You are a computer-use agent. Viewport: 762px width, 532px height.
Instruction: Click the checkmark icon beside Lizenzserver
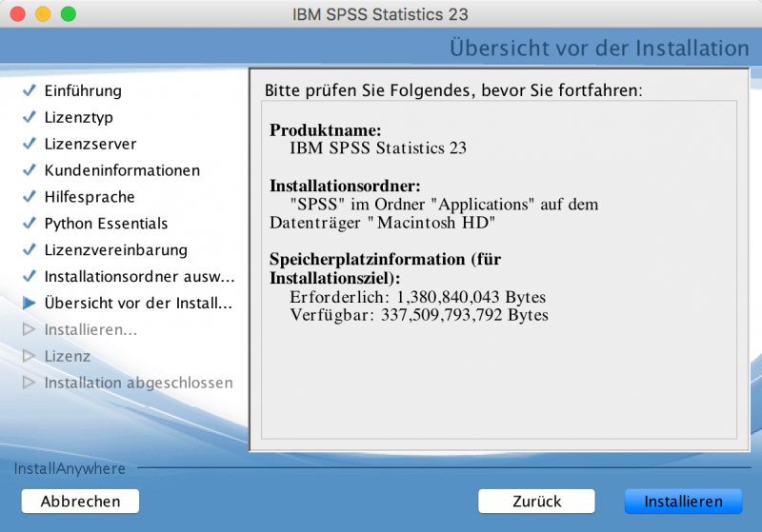point(30,144)
